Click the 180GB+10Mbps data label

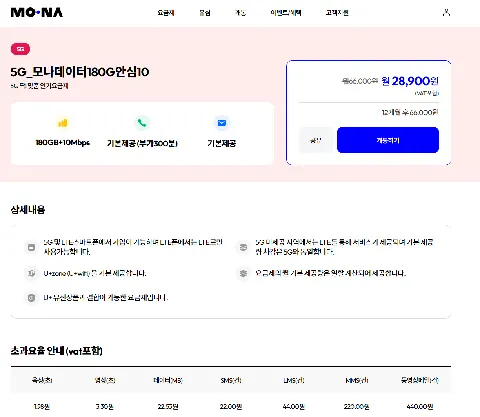[63, 143]
